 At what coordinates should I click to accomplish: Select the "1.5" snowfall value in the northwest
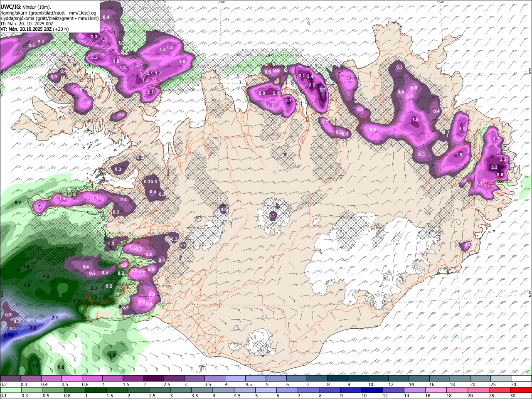click(x=182, y=62)
